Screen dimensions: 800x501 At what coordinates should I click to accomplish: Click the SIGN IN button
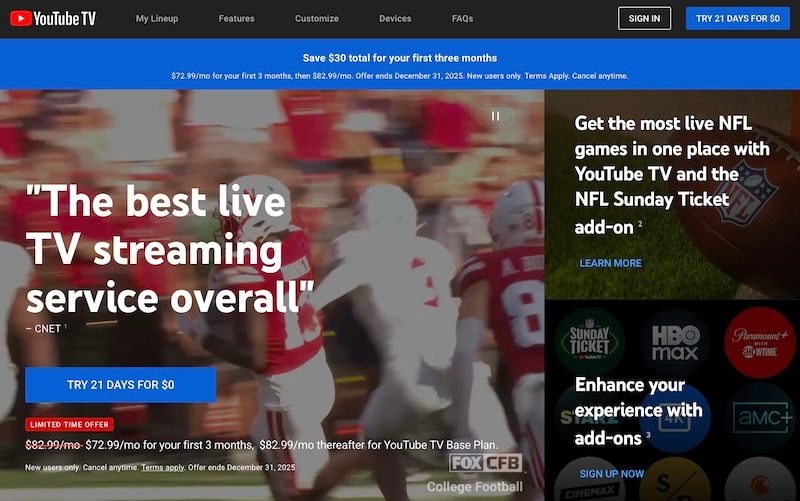coord(644,18)
